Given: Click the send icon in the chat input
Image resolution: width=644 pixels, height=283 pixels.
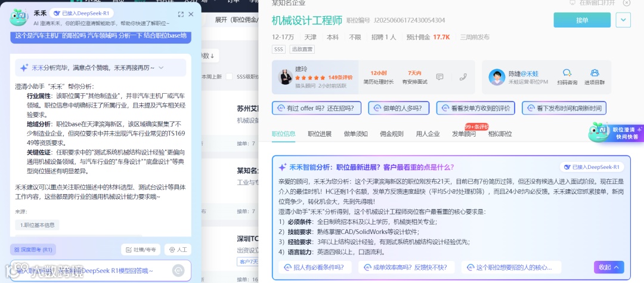Looking at the screenshot, I should [178, 270].
